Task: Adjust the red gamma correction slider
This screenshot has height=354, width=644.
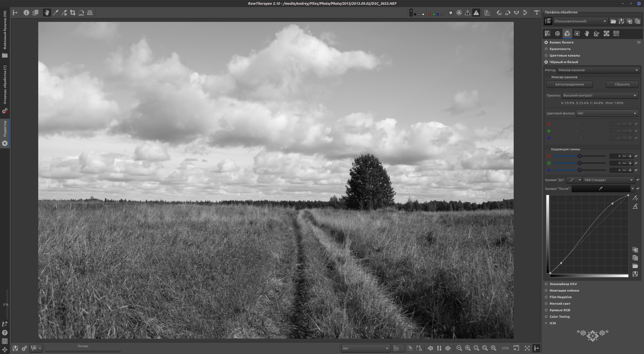Action: (579, 156)
